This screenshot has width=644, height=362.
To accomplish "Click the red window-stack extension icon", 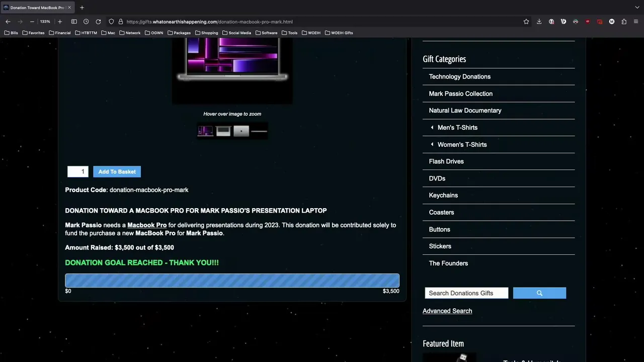I will pyautogui.click(x=600, y=22).
